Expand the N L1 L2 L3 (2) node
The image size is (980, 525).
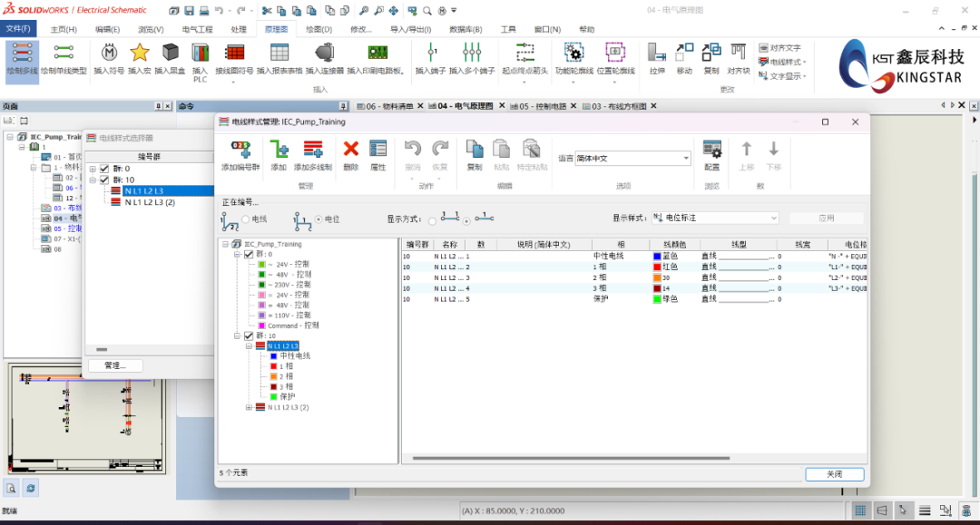pyautogui.click(x=249, y=407)
